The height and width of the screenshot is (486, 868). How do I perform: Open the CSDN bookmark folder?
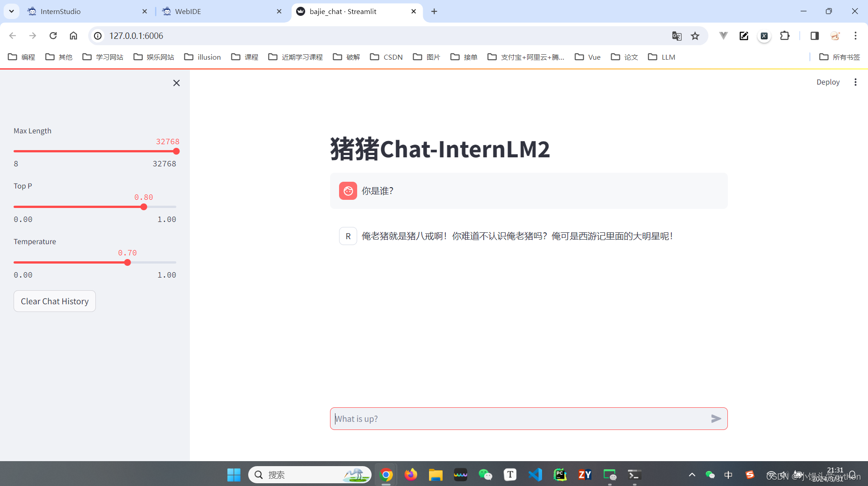click(x=387, y=57)
